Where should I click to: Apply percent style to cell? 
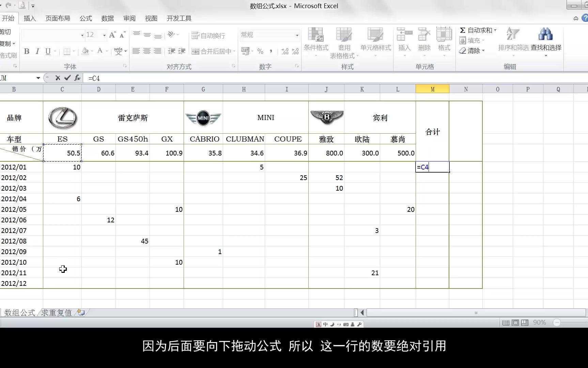click(260, 51)
